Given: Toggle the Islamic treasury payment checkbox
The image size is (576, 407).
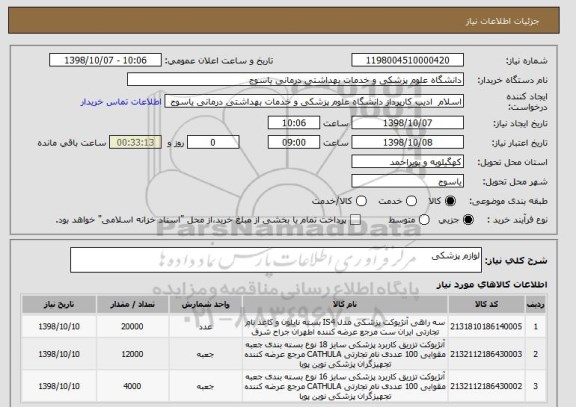Looking at the screenshot, I should point(355,220).
